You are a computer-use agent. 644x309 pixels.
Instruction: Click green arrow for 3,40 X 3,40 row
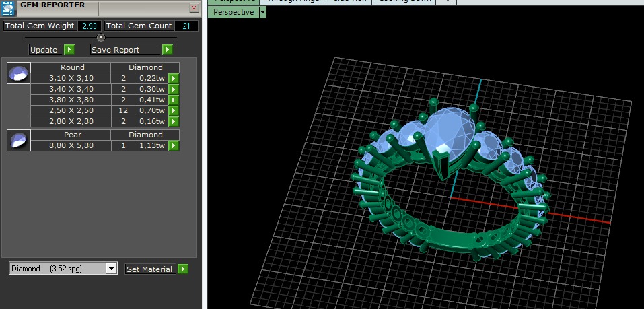[174, 89]
